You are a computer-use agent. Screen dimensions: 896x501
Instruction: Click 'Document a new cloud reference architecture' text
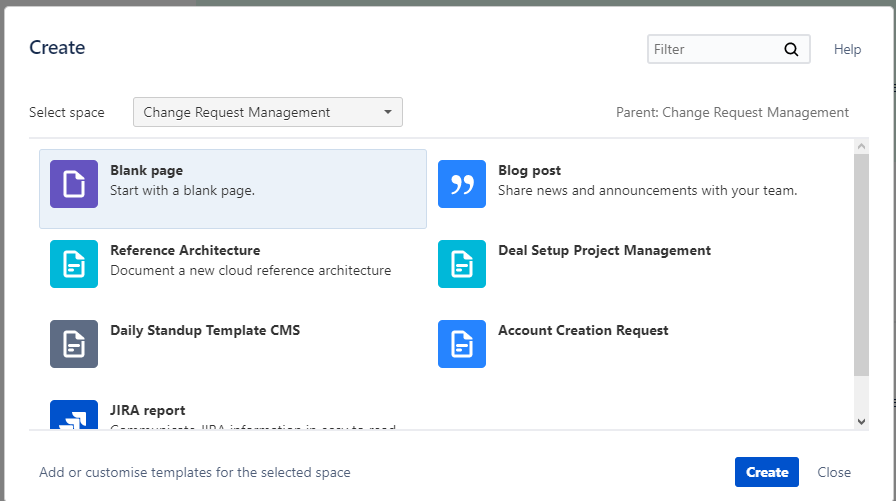(x=250, y=270)
